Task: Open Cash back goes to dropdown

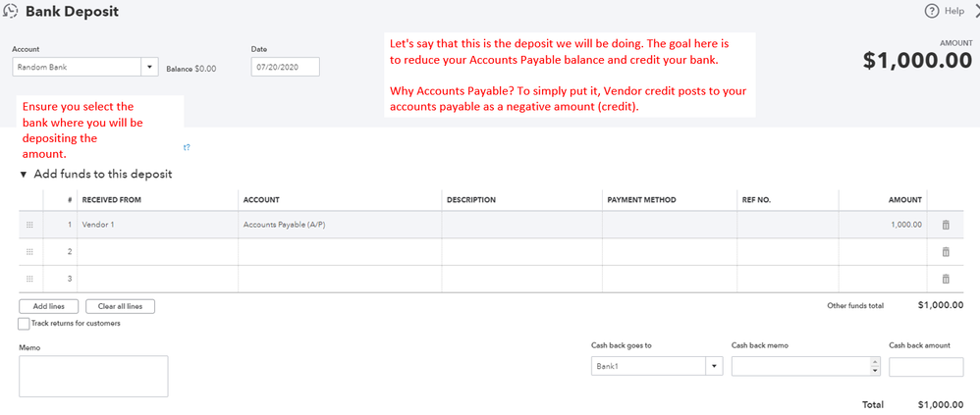Action: click(x=714, y=366)
